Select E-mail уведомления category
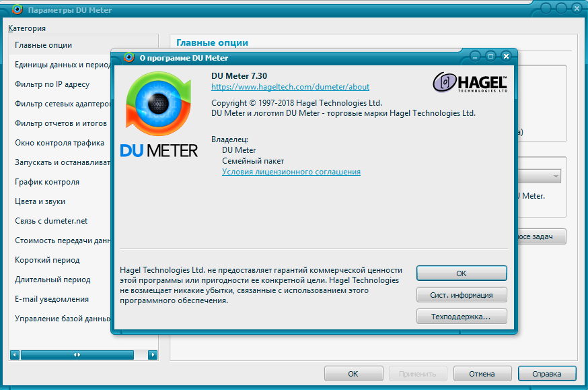The width and height of the screenshot is (588, 390). [60, 299]
